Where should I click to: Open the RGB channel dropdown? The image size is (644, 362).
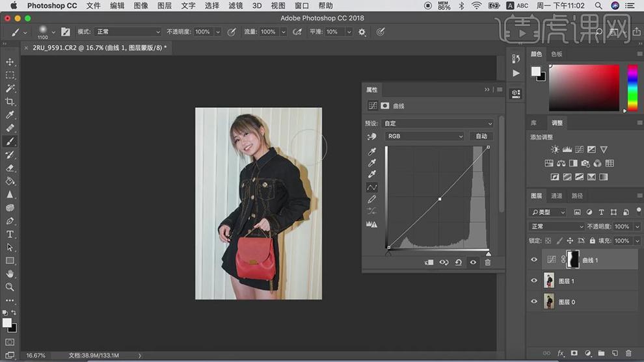point(425,136)
